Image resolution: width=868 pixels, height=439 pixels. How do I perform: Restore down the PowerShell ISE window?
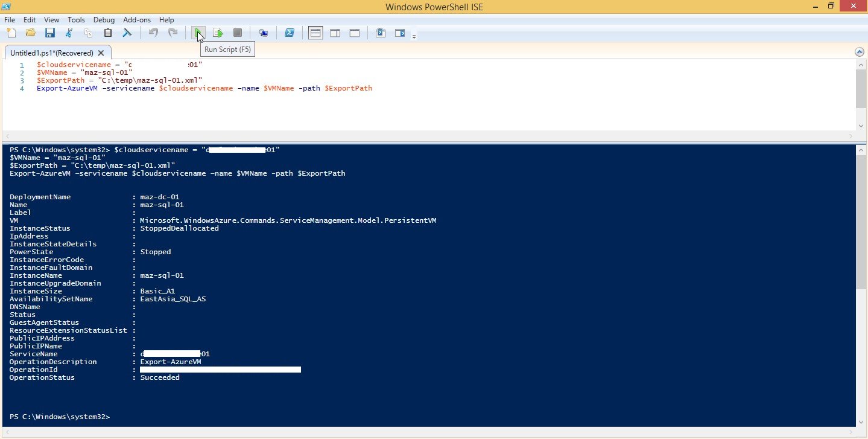coord(831,6)
